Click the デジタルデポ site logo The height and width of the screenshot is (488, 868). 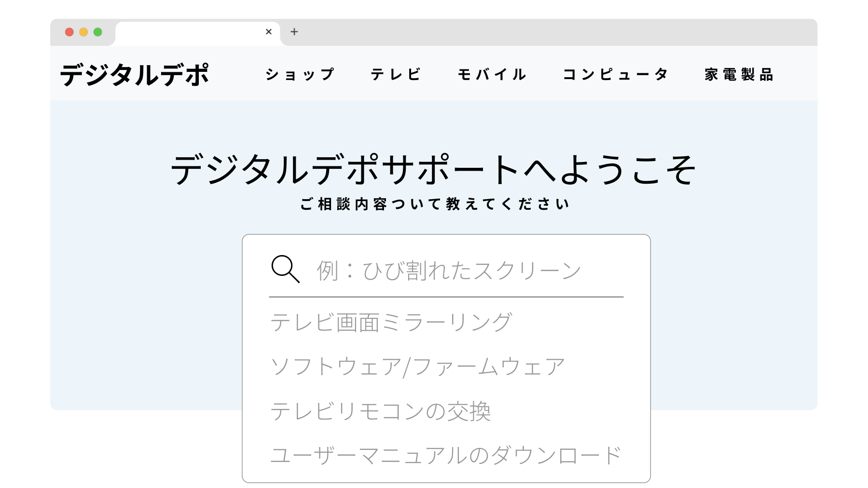(134, 75)
